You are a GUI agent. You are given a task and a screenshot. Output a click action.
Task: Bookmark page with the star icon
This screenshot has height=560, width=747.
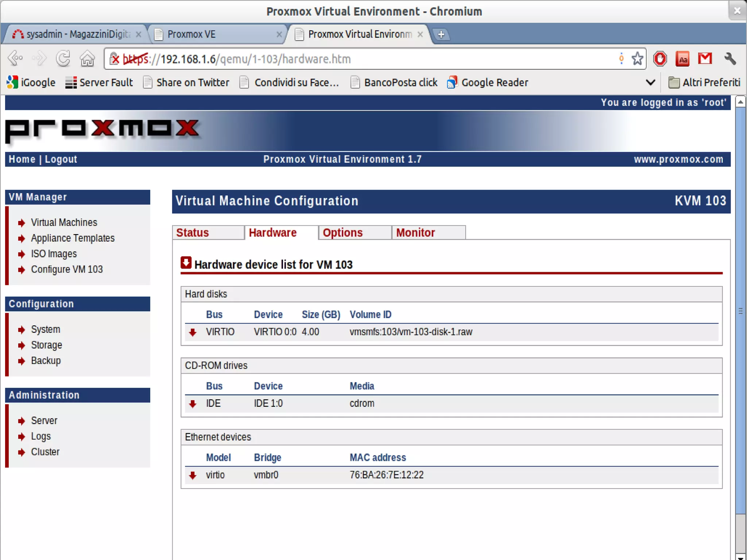click(x=637, y=59)
